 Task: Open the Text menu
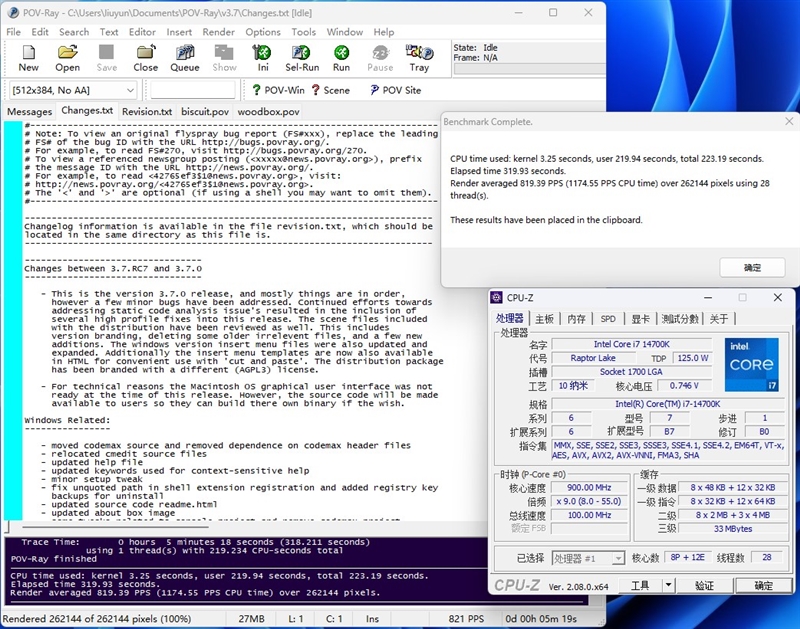pyautogui.click(x=109, y=32)
